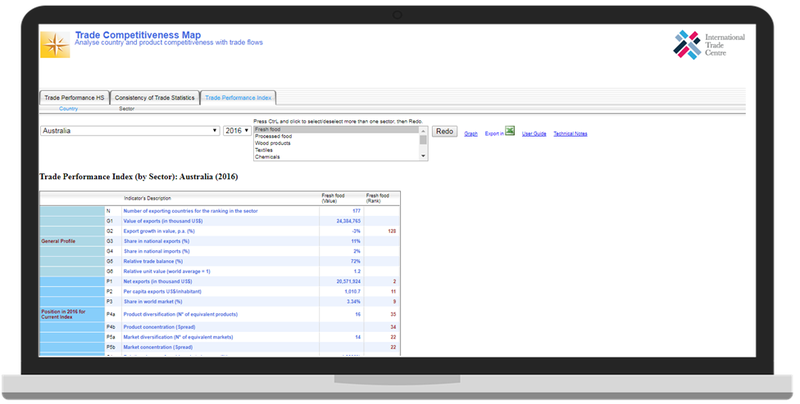Image resolution: width=800 pixels, height=404 pixels.
Task: Click the sector list scroll-down arrow
Action: [x=423, y=156]
